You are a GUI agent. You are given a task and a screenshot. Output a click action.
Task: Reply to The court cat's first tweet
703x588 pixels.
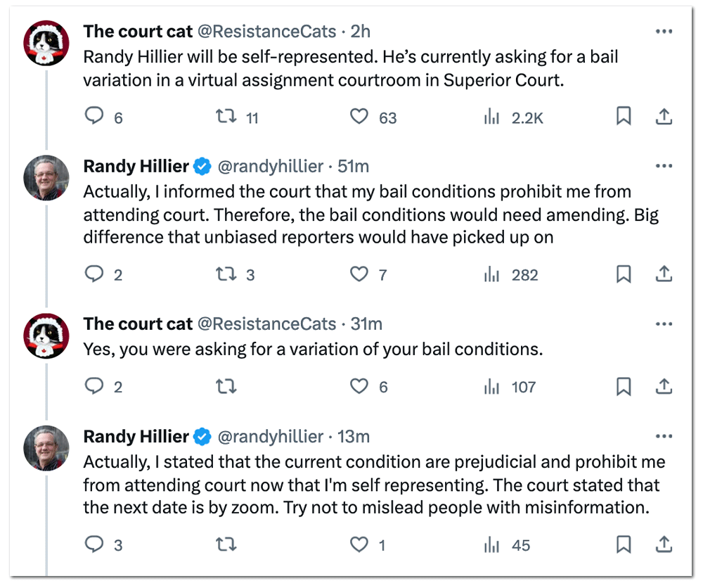click(94, 117)
